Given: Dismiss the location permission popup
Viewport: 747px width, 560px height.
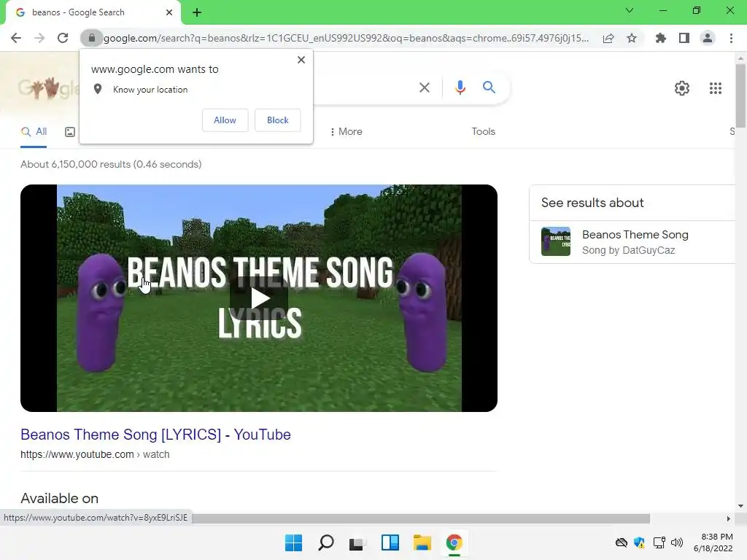Looking at the screenshot, I should tap(301, 60).
